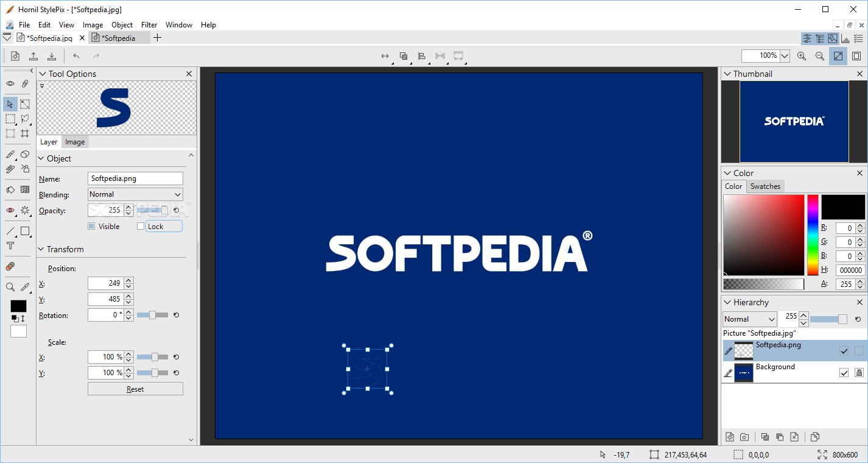This screenshot has width=868, height=463.
Task: Open the zoom percentage dropdown
Action: coord(785,56)
